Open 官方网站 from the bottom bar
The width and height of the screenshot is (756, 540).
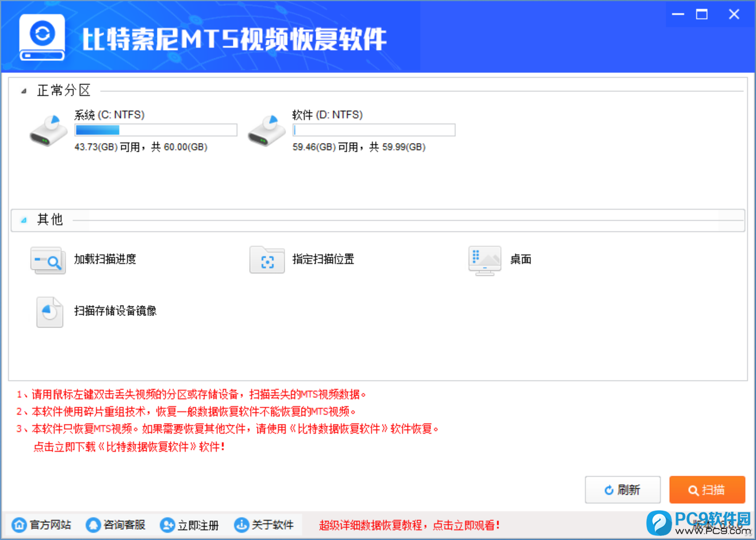point(41,524)
